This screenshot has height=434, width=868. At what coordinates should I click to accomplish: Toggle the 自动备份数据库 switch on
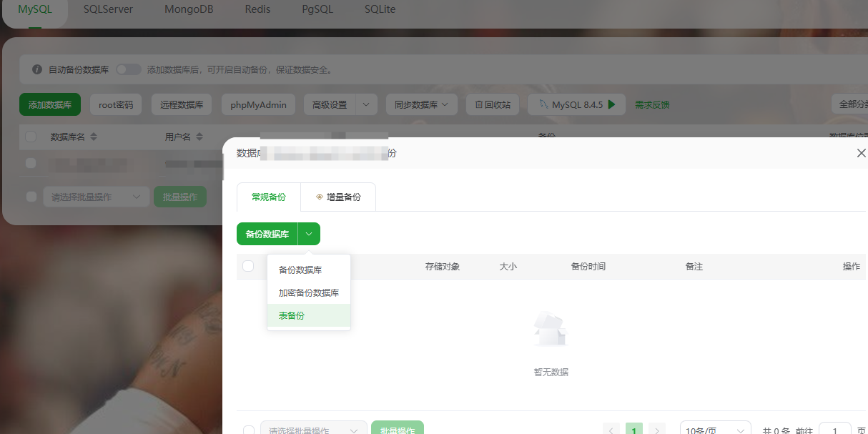coord(128,69)
